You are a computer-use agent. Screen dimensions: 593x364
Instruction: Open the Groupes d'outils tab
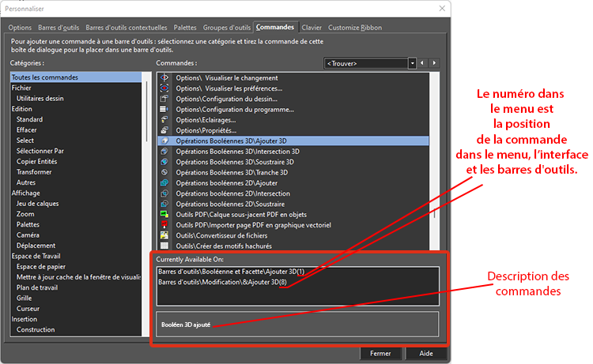click(x=227, y=28)
